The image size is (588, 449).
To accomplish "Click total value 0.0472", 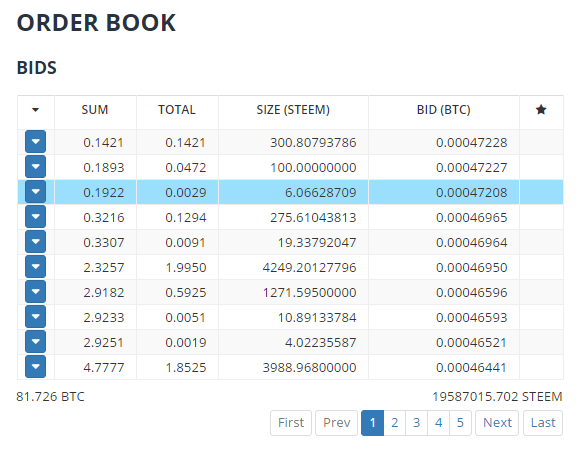I will pyautogui.click(x=186, y=167).
